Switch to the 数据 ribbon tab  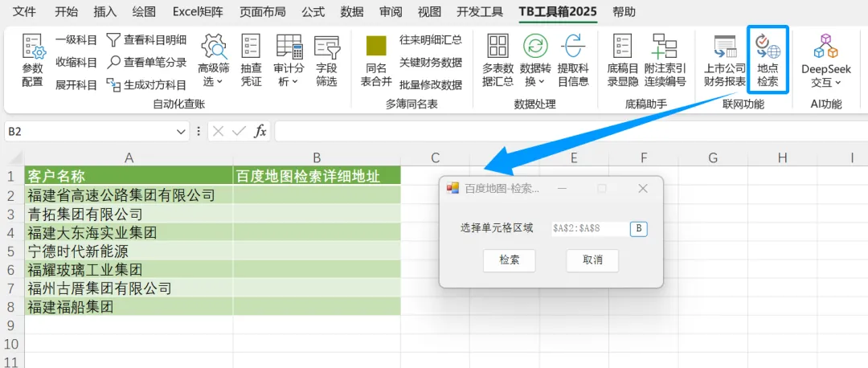pos(352,11)
